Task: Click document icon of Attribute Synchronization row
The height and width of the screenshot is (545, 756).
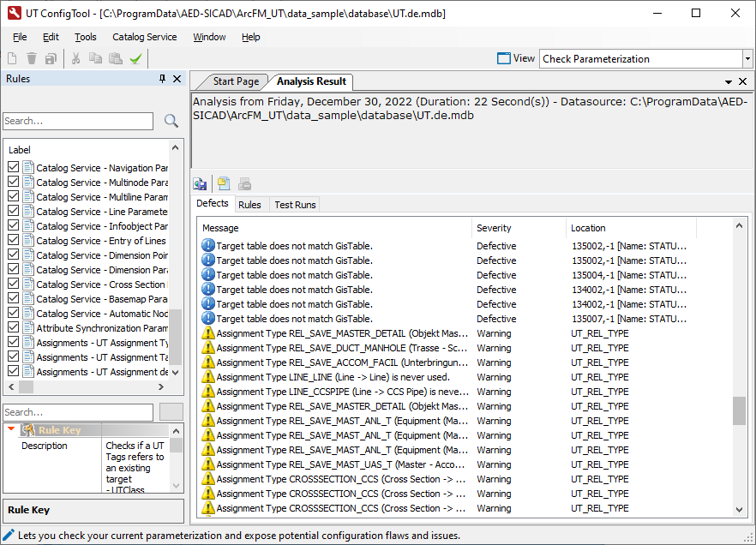Action: [x=28, y=327]
